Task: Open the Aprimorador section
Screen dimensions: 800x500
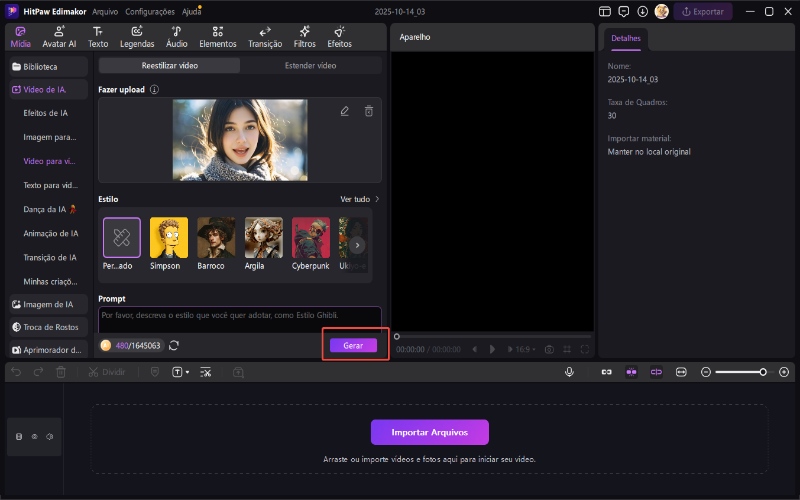Action: [48, 350]
